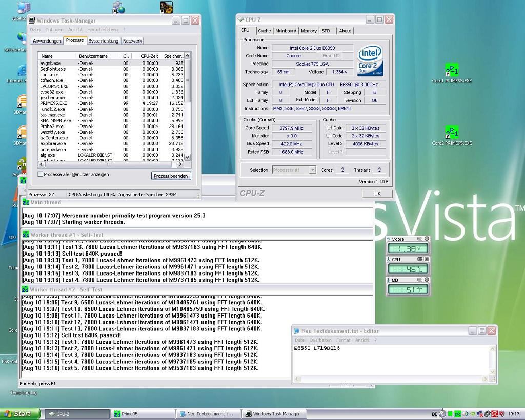The image size is (525, 420).
Task: Click process list scrollbar up arrow
Action: pos(187,56)
